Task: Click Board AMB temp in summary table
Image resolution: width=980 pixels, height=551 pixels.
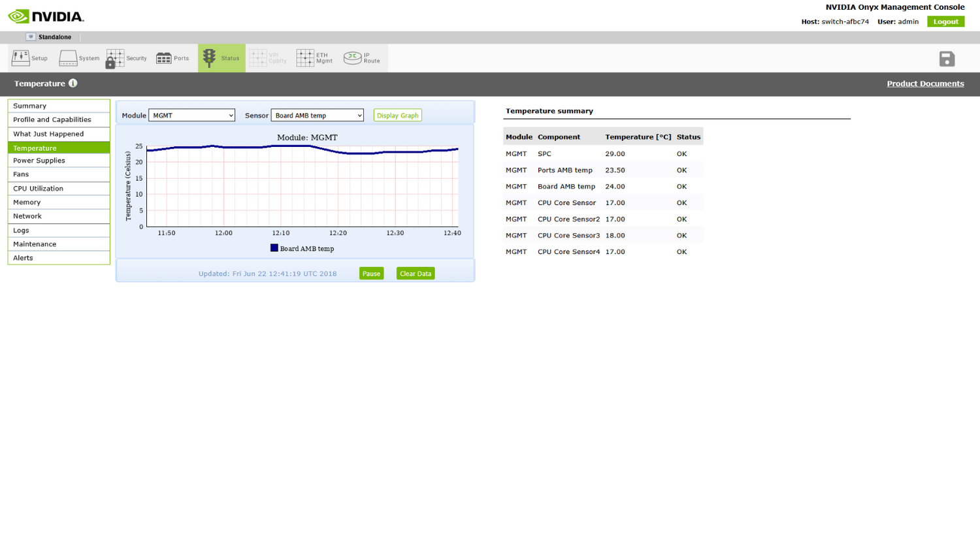Action: pos(566,187)
